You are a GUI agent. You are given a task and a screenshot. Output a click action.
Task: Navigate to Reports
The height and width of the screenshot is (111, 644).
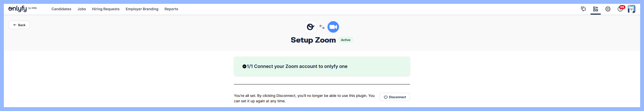pos(171,9)
